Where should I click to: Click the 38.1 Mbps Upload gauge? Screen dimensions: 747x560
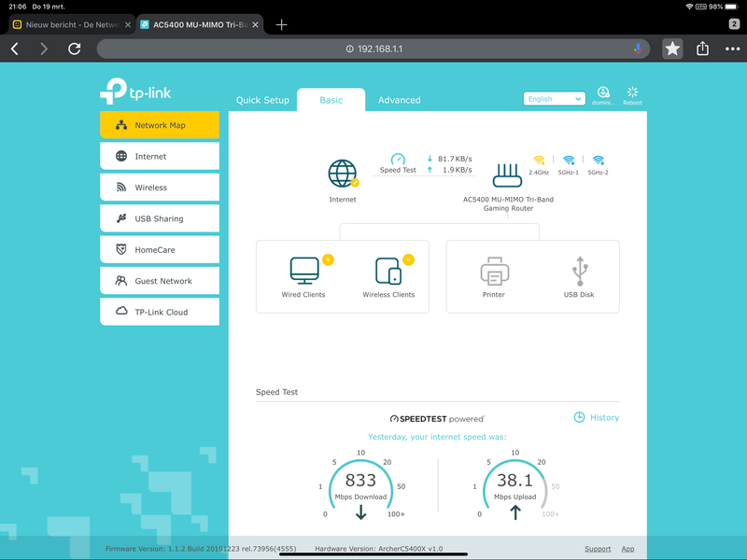click(515, 485)
